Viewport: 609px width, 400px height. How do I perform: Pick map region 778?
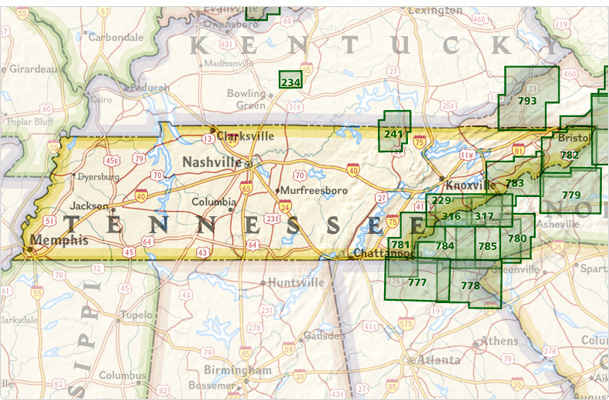[470, 286]
